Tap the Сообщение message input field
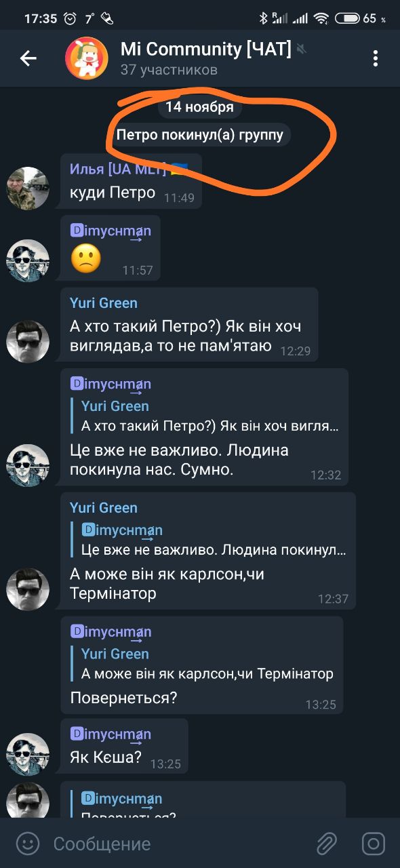 tap(176, 844)
